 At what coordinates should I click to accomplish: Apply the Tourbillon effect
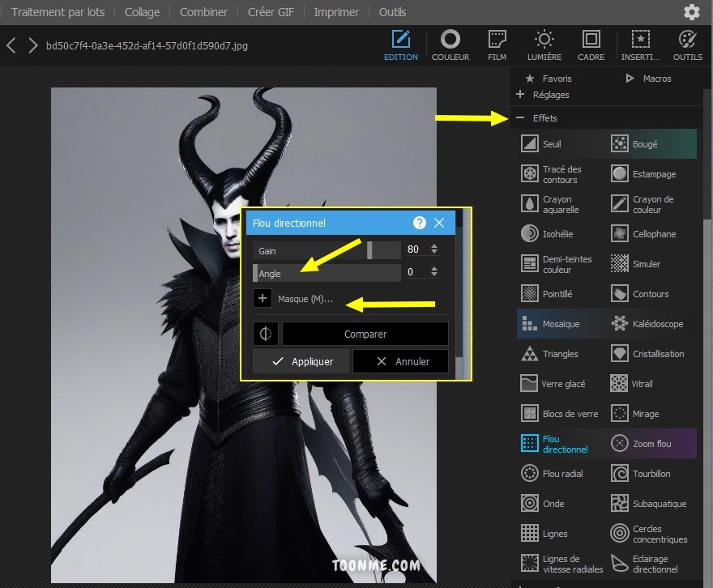pos(640,474)
